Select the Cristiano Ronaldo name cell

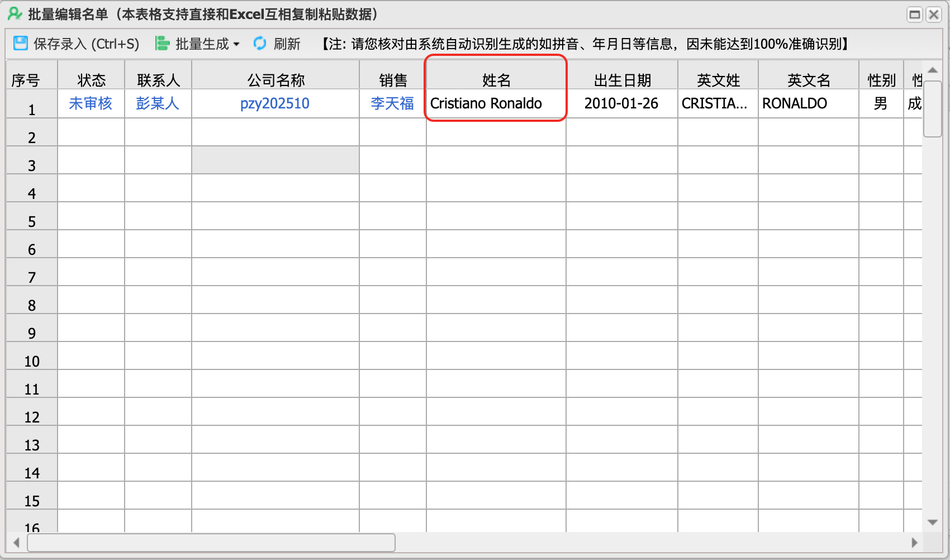click(486, 103)
